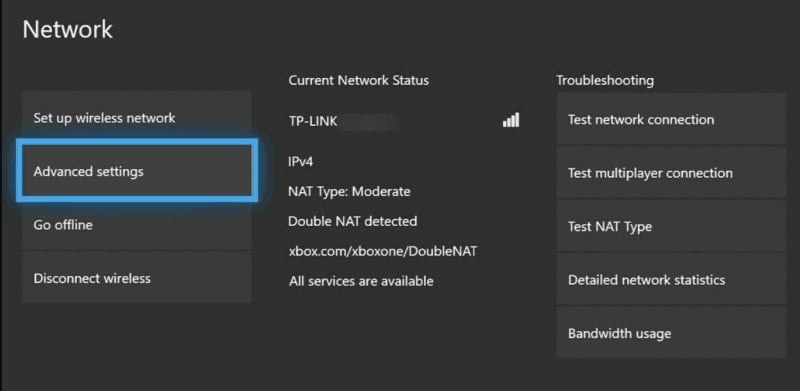Screen dimensions: 800x391
Task: Click the NAT Type: Moderate status line
Action: (x=349, y=192)
